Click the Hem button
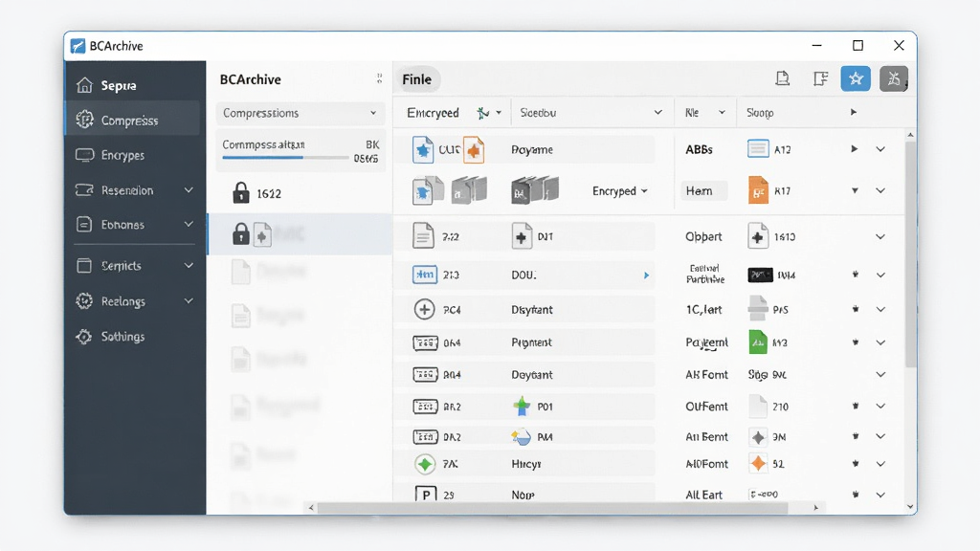The image size is (980, 551). tap(703, 191)
